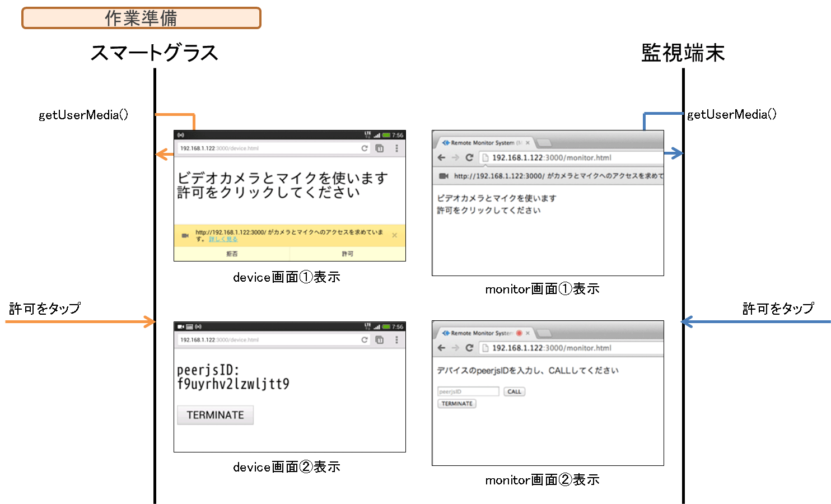Click the monitor.html address bar in monitor画面②

(571, 348)
